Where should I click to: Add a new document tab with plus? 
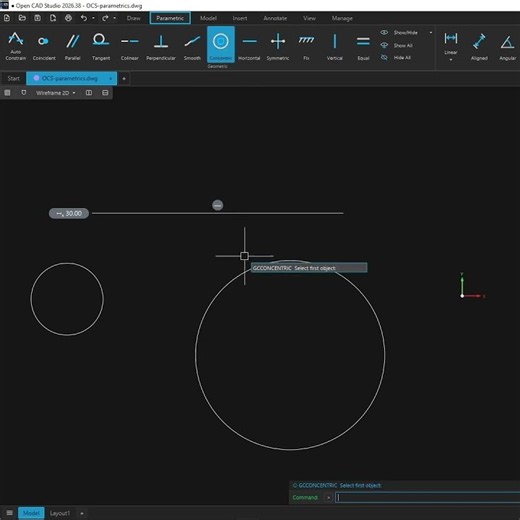tap(124, 79)
